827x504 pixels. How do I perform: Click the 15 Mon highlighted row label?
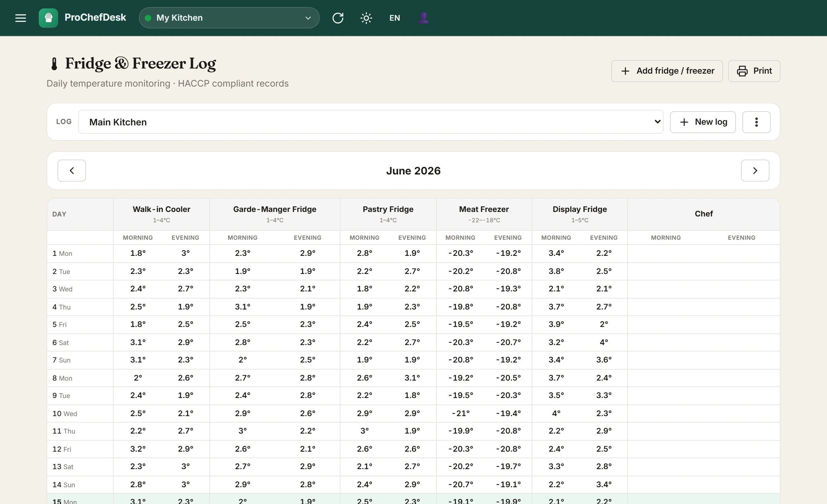tap(64, 501)
